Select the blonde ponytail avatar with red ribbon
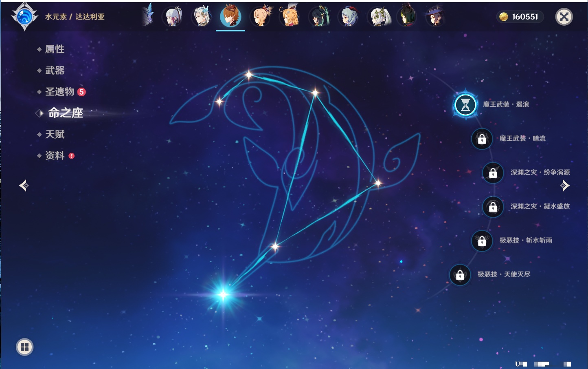Image resolution: width=588 pixels, height=369 pixels. click(x=260, y=17)
